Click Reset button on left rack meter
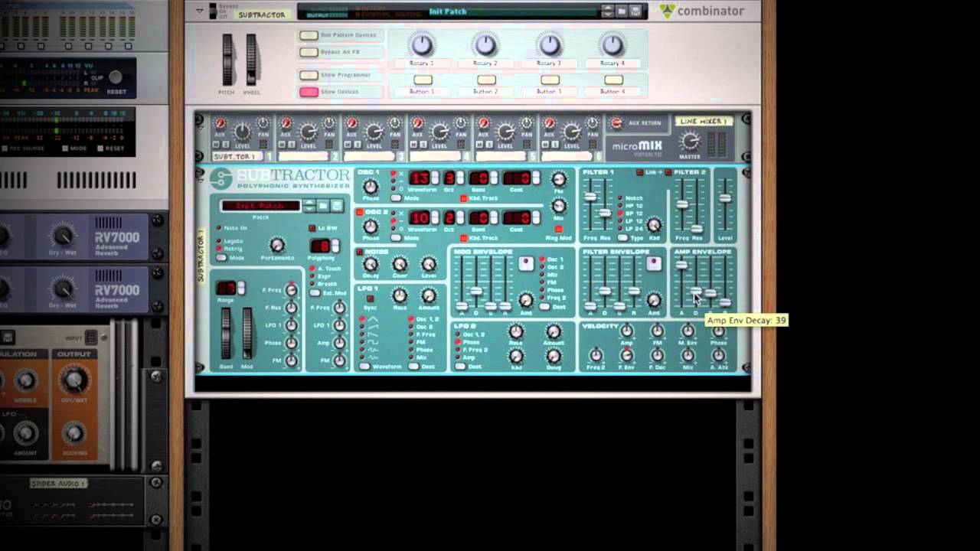 pyautogui.click(x=116, y=77)
